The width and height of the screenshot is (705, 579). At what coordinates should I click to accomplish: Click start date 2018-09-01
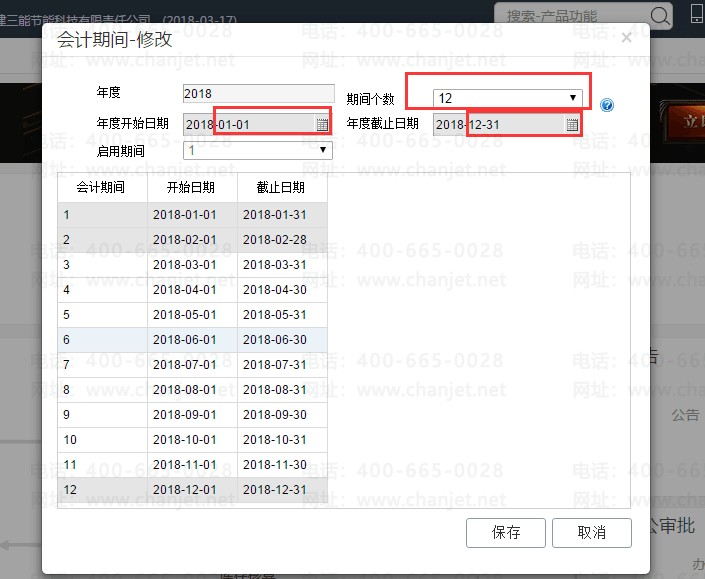pos(192,415)
